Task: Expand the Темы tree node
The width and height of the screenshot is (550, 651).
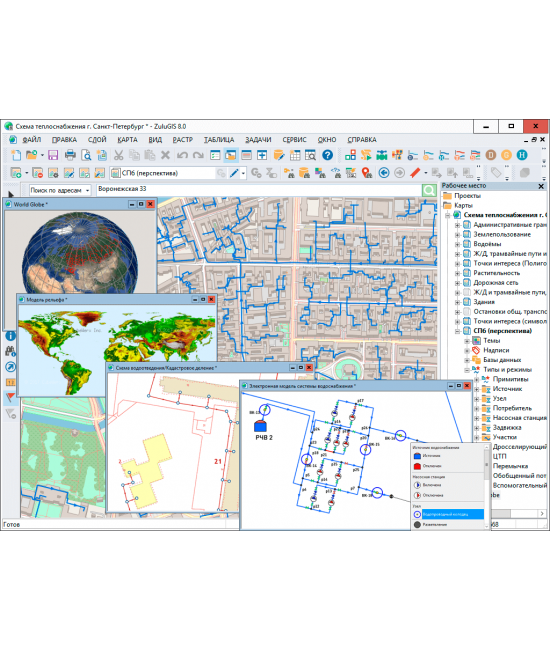Action: pos(467,340)
